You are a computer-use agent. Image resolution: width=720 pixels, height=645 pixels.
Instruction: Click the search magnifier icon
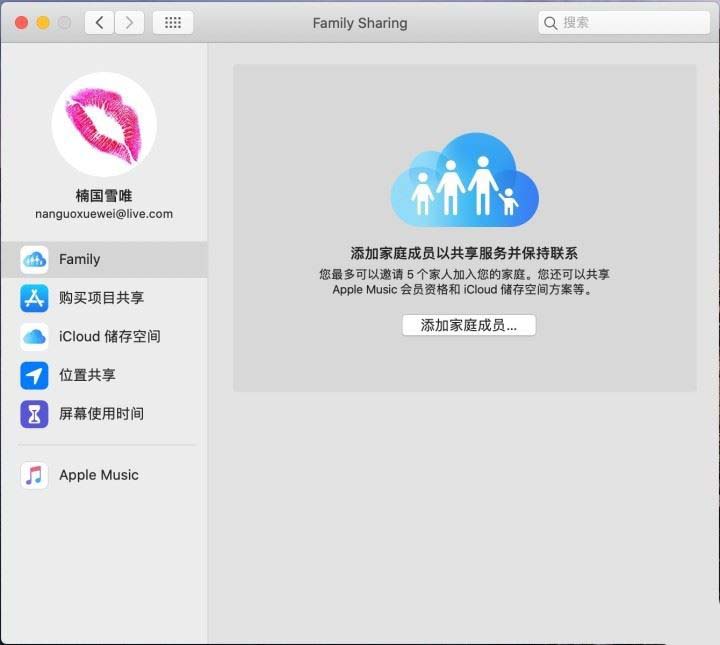click(550, 23)
